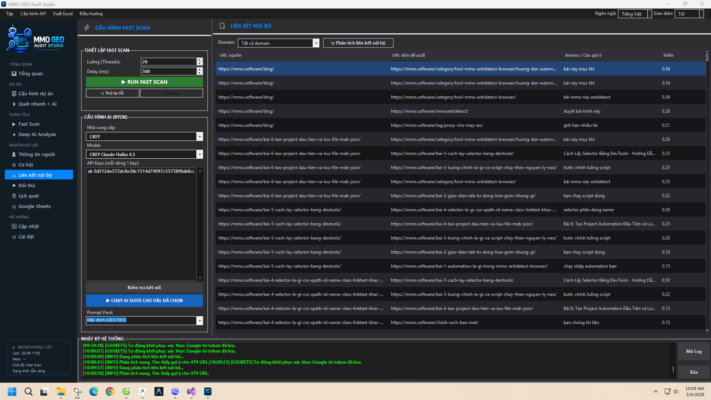The height and width of the screenshot is (400, 711).
Task: Open Google Sheets sidebar item
Action: [x=34, y=206]
